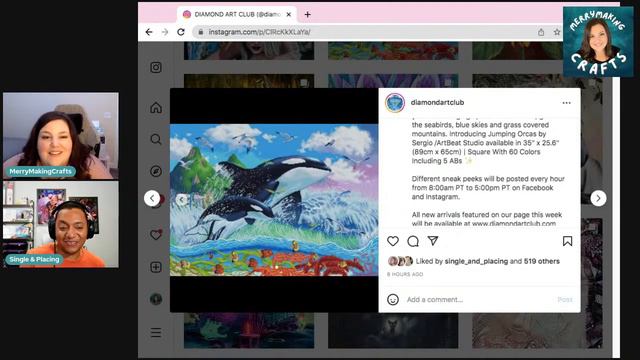The image size is (640, 360).
Task: Click the liker avatars beside Liked by
Action: (x=400, y=261)
